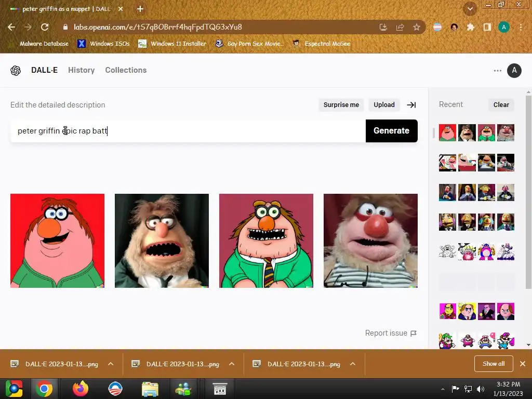Open the History tab
Image resolution: width=532 pixels, height=399 pixels.
click(x=82, y=70)
